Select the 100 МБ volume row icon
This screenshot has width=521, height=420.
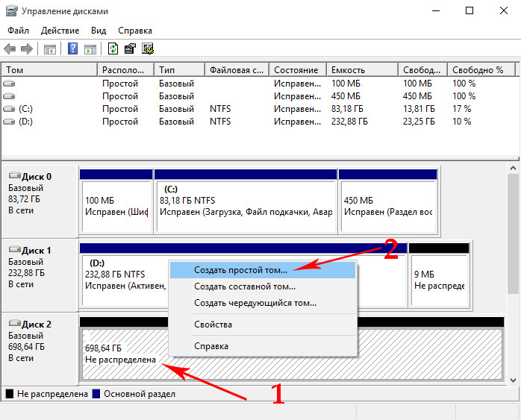coord(9,84)
